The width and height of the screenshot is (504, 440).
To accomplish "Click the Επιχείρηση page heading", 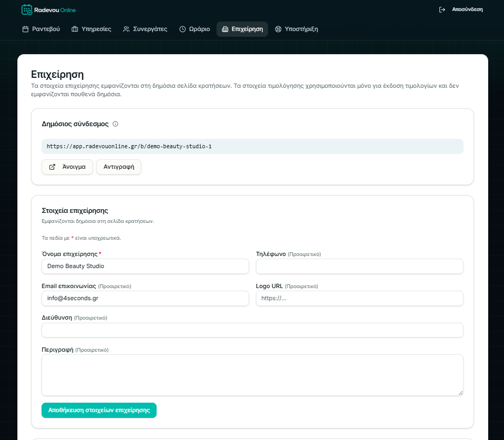I will click(x=57, y=74).
